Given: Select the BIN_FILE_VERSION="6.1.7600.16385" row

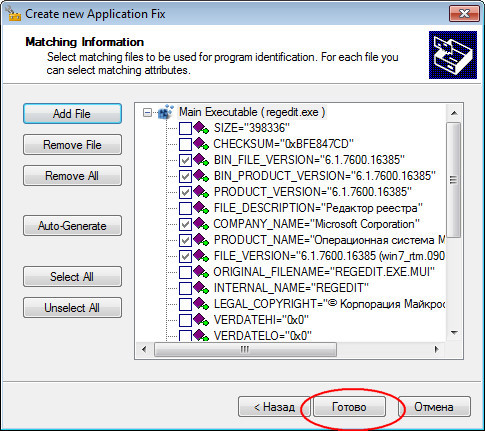Looking at the screenshot, I should (309, 160).
